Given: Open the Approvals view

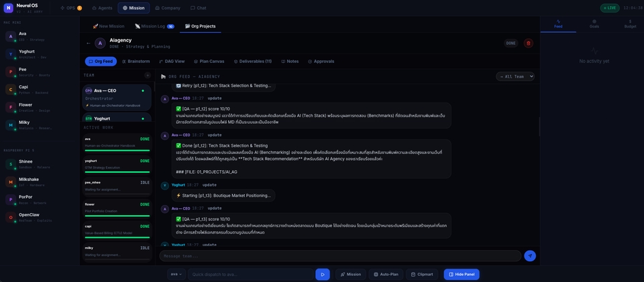Looking at the screenshot, I should click(321, 61).
